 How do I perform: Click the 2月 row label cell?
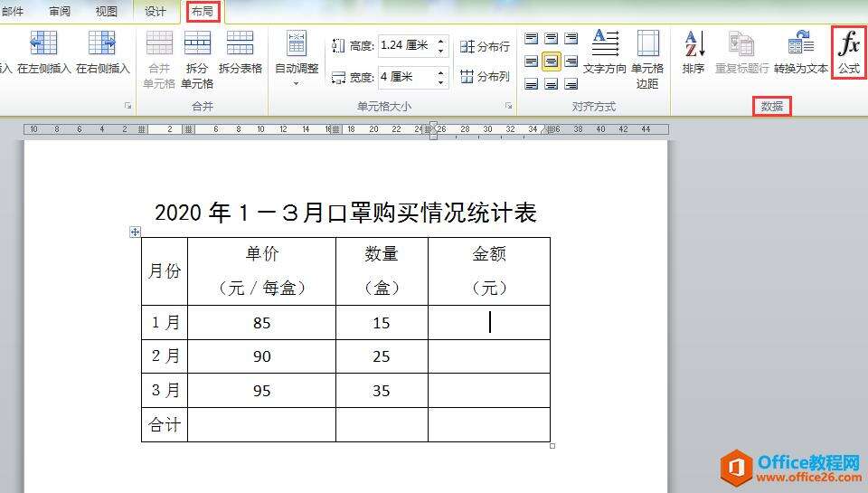(x=165, y=356)
